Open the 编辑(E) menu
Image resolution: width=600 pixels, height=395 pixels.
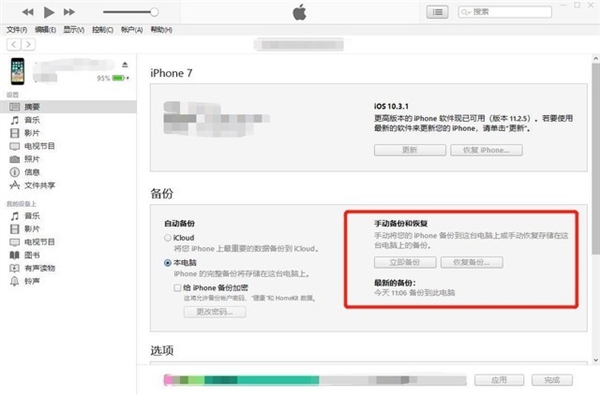45,30
